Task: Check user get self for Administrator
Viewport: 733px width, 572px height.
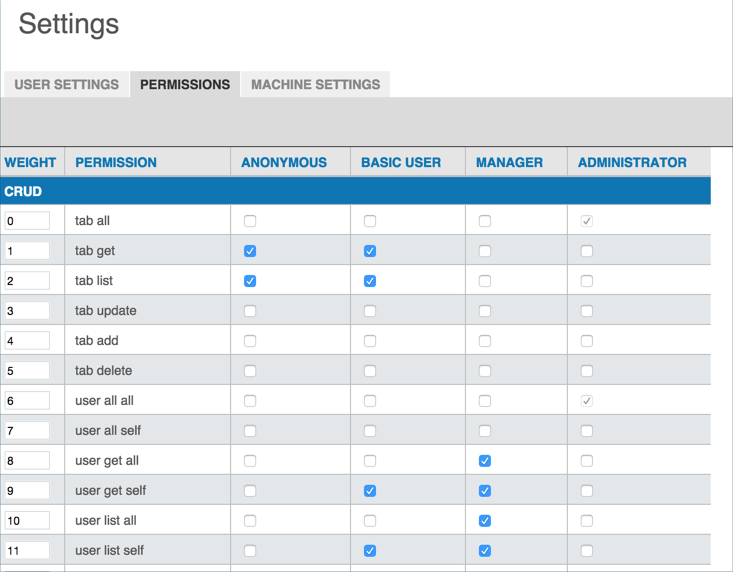Action: (x=587, y=491)
